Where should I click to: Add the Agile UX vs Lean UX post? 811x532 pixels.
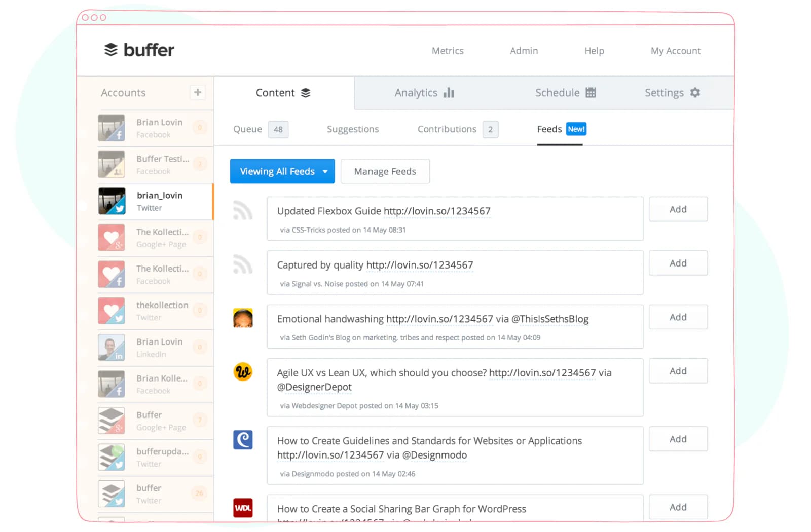[x=678, y=371]
